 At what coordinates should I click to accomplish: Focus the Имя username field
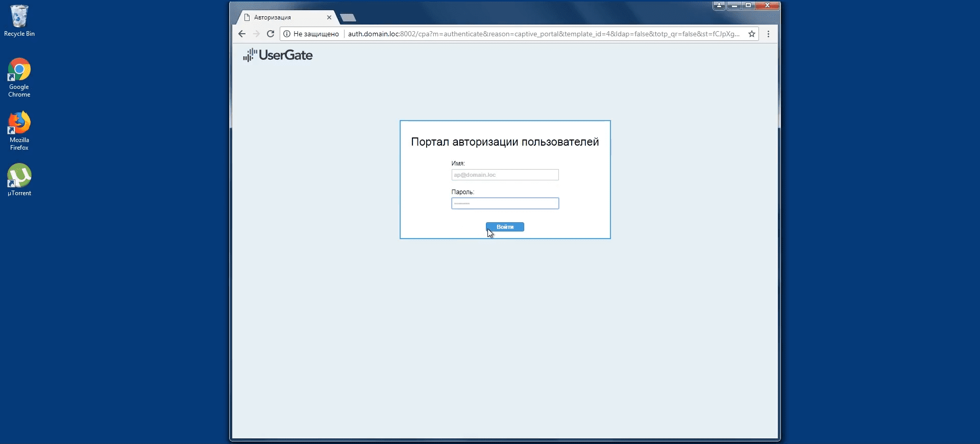[505, 175]
